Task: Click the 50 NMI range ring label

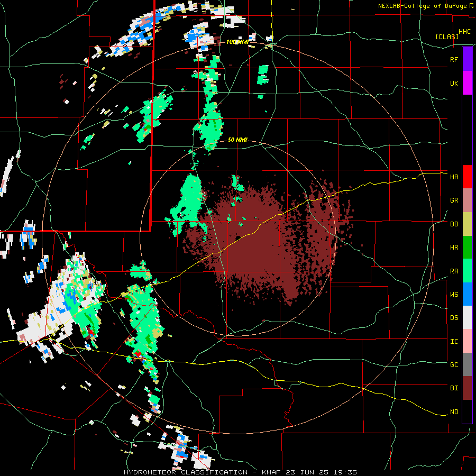Action: click(237, 140)
